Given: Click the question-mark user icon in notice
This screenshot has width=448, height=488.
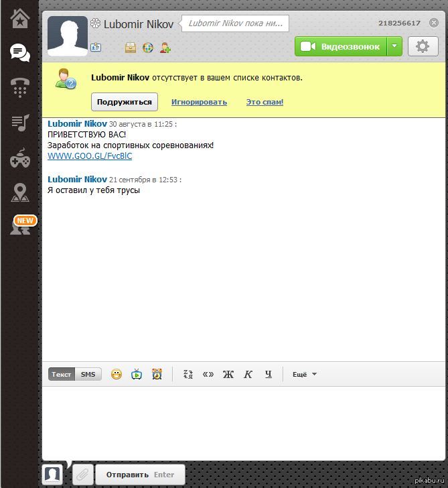Looking at the screenshot, I should click(66, 79).
